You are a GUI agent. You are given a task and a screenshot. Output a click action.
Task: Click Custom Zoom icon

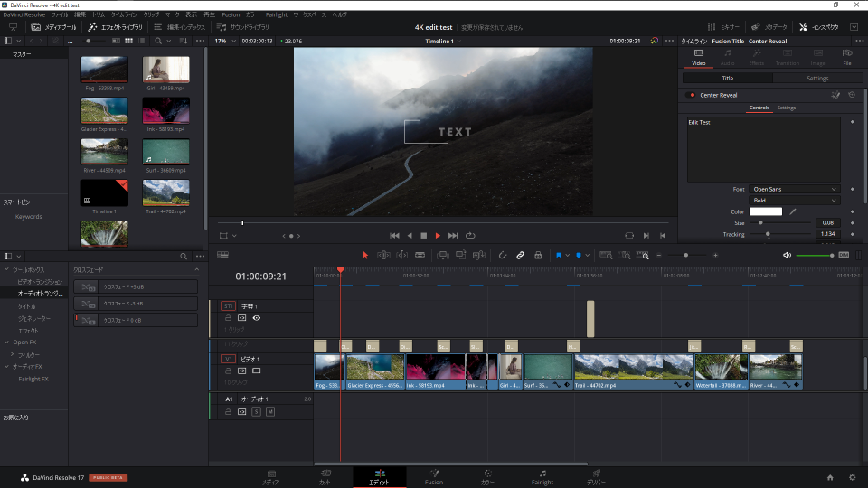[643, 255]
